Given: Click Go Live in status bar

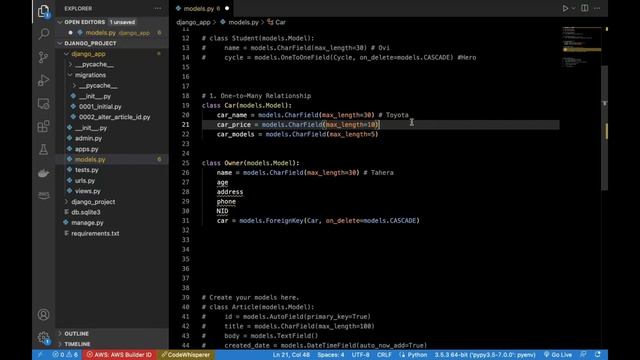Looking at the screenshot, I should coord(558,355).
